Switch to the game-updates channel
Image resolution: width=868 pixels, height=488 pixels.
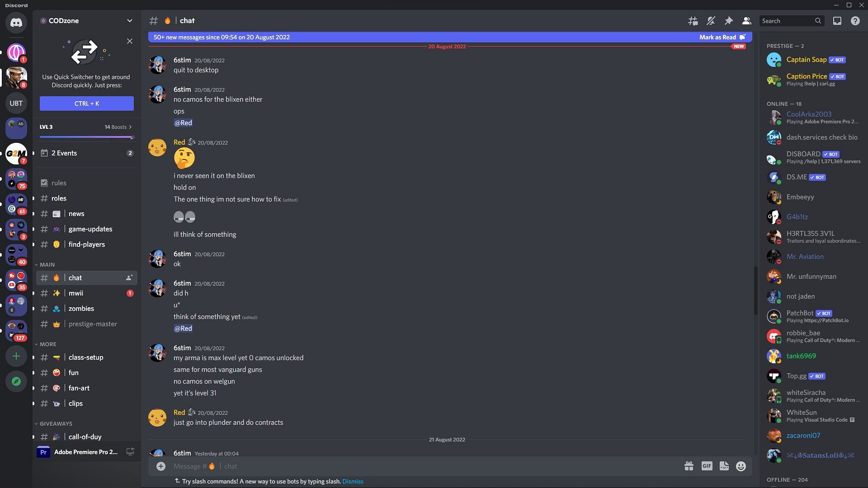click(x=90, y=229)
